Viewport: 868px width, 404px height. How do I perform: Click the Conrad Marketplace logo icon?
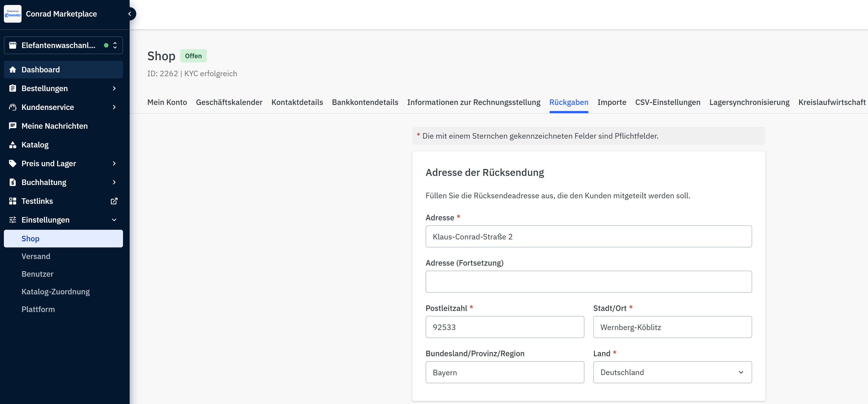(12, 14)
